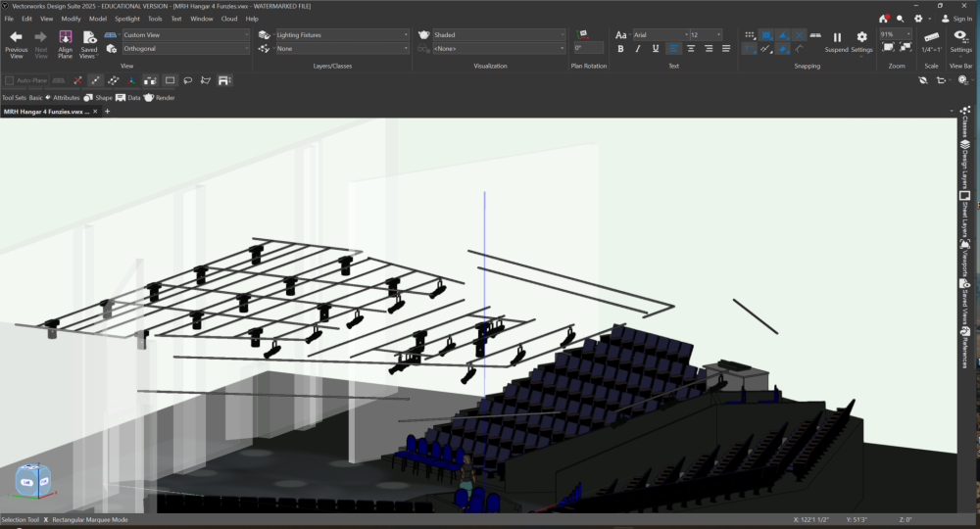The width and height of the screenshot is (980, 529).
Task: Open the Modify menu
Action: [72, 19]
